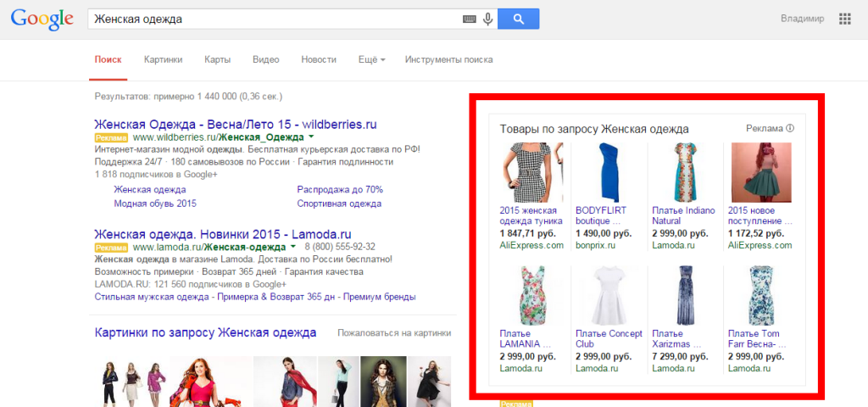Click the 1 847,71 руб. price
868x407 pixels.
527,233
